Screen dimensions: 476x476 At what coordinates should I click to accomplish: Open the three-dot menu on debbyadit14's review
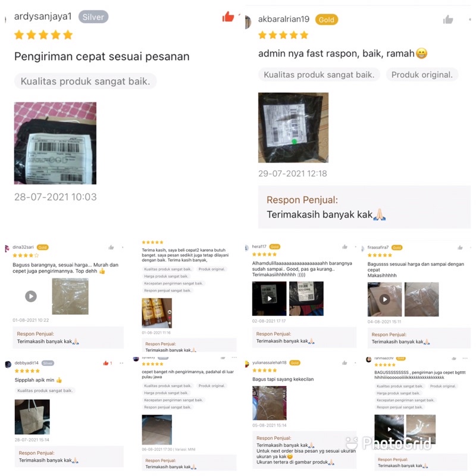click(x=121, y=363)
